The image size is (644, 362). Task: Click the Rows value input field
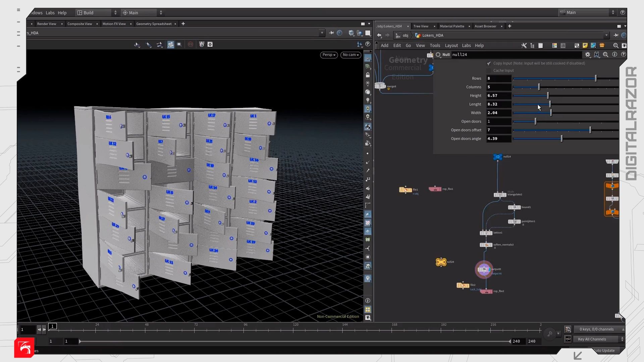[498, 78]
